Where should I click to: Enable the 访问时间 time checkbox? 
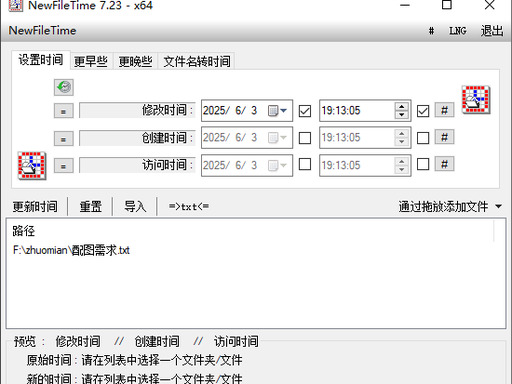coord(423,164)
